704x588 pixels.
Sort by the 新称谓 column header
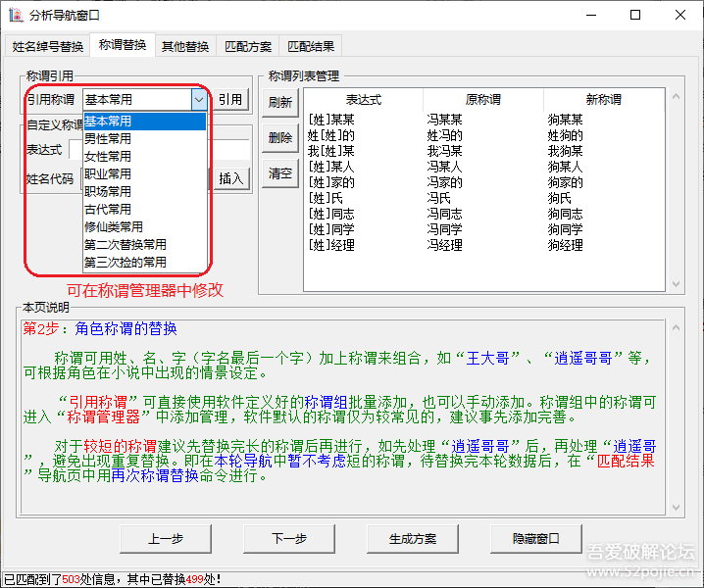point(604,100)
